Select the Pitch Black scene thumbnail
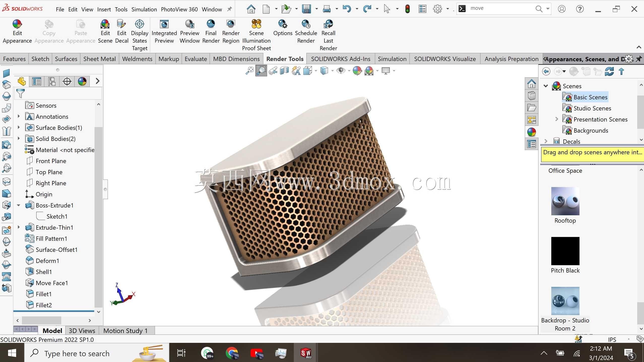Screen dimensions: 644x362 pyautogui.click(x=565, y=251)
